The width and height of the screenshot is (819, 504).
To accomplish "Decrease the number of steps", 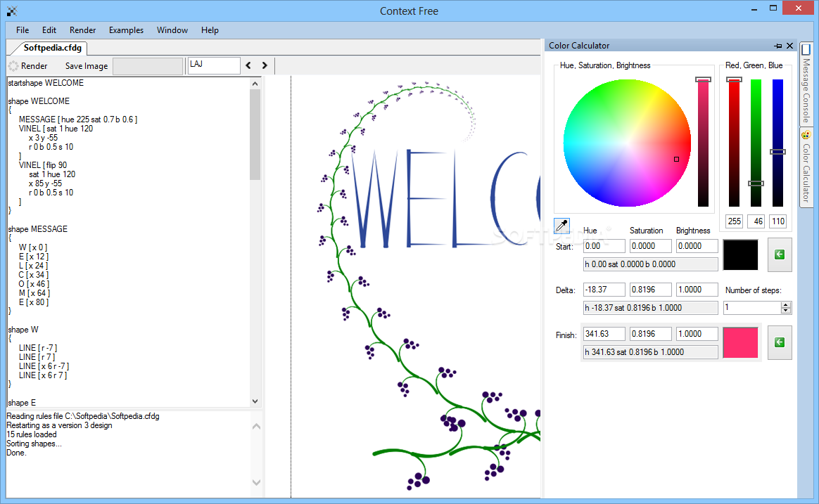I will (x=785, y=311).
